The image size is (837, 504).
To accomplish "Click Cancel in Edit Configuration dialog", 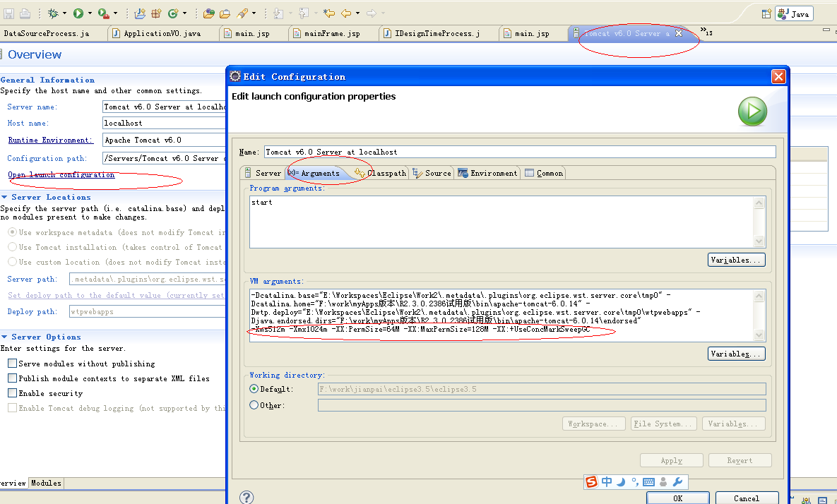I will [747, 498].
